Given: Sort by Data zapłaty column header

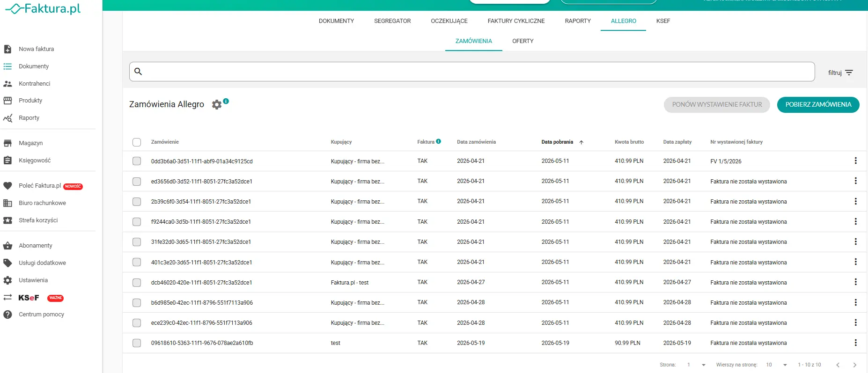Looking at the screenshot, I should (677, 142).
